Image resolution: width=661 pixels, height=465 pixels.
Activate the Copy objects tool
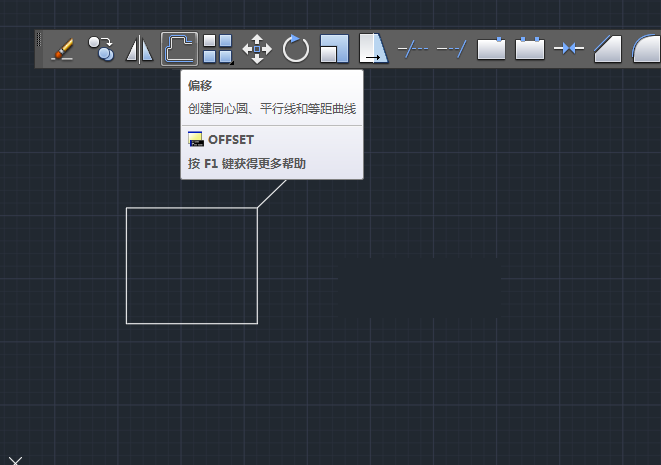tap(101, 48)
